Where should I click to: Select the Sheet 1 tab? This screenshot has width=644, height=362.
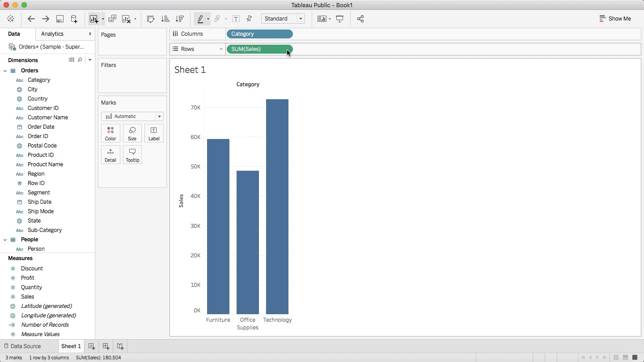(71, 346)
